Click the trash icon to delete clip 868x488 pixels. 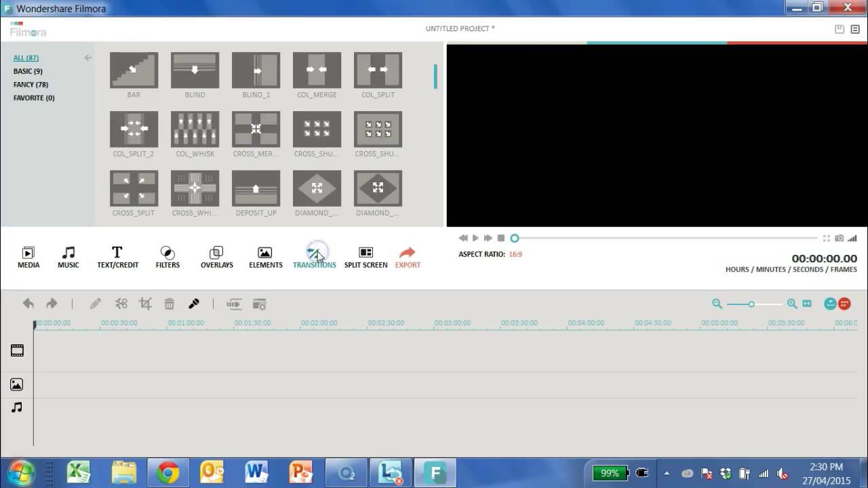[x=169, y=303]
